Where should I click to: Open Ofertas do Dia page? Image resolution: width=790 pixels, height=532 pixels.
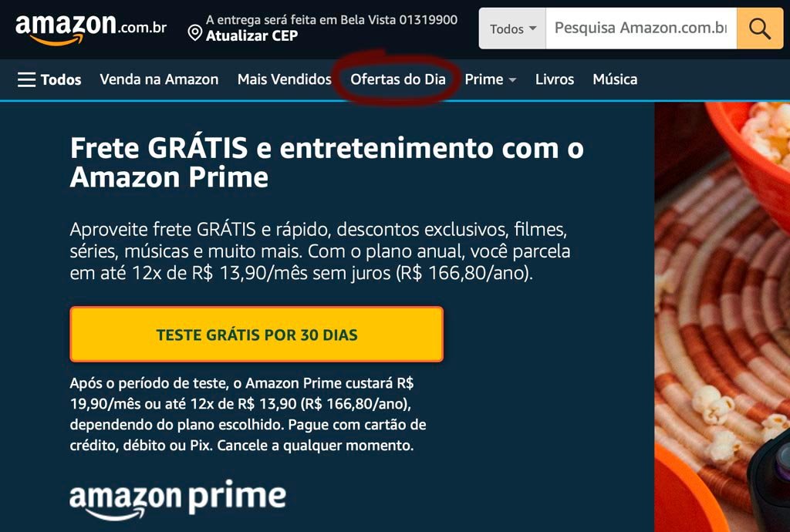(x=397, y=79)
